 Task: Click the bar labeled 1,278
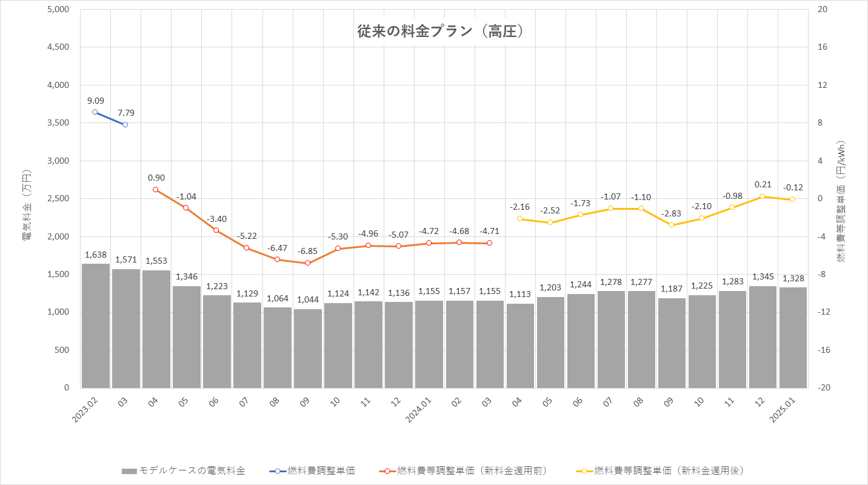coord(611,339)
